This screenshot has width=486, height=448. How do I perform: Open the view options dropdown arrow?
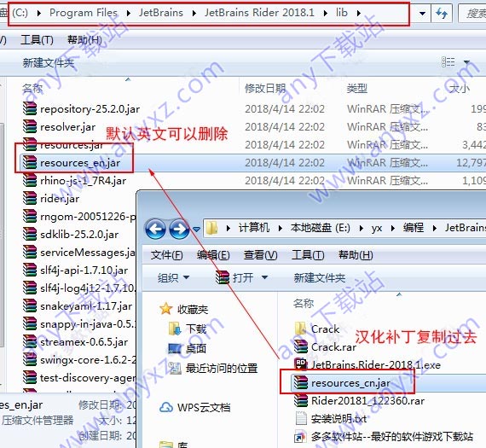(x=466, y=62)
